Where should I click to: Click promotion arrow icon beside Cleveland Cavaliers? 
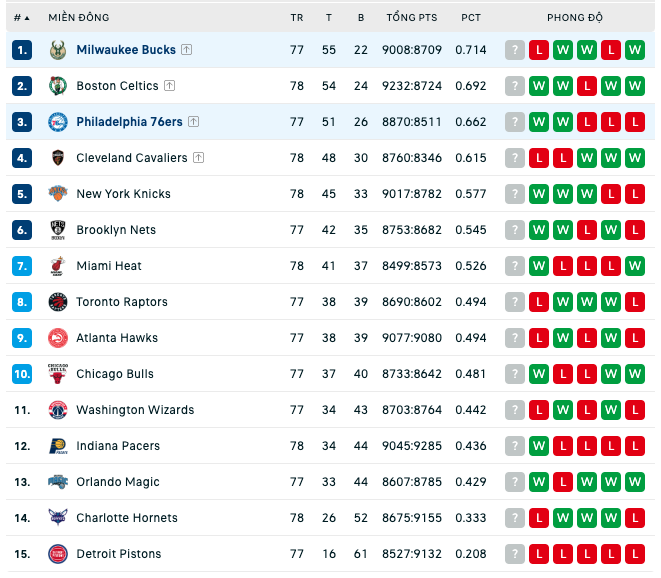click(x=199, y=158)
